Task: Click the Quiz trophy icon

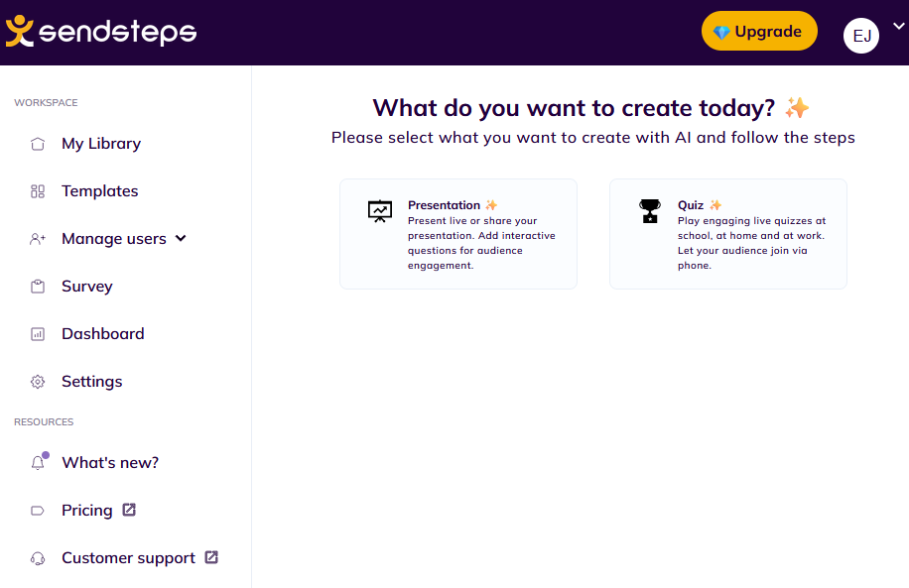Action: [x=650, y=210]
